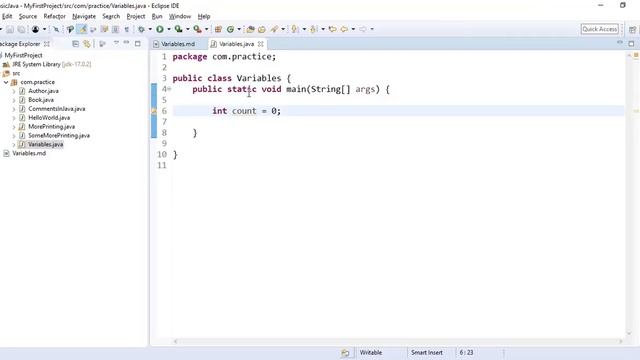Image resolution: width=640 pixels, height=360 pixels.
Task: Click '6 : 23' cursor position in status bar
Action: point(467,352)
